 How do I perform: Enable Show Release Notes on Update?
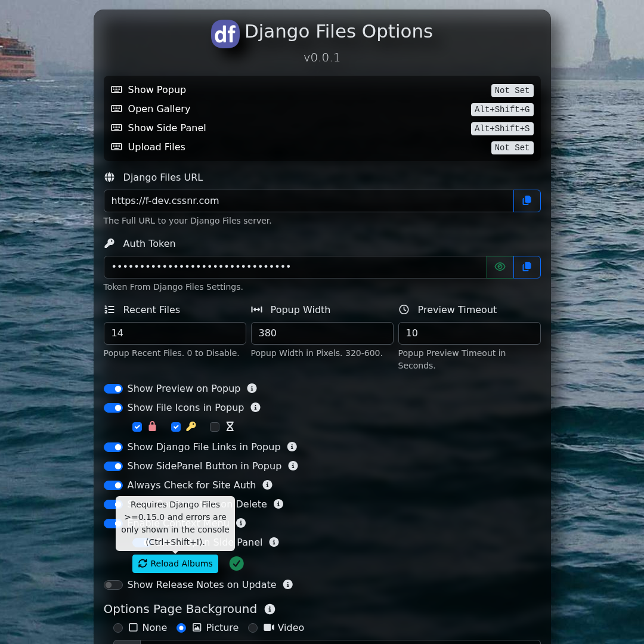click(x=113, y=585)
